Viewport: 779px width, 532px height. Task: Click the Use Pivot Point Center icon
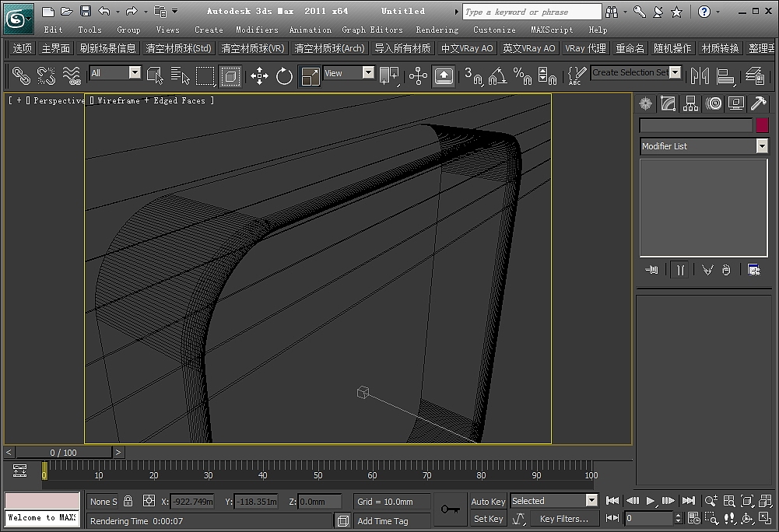(389, 76)
